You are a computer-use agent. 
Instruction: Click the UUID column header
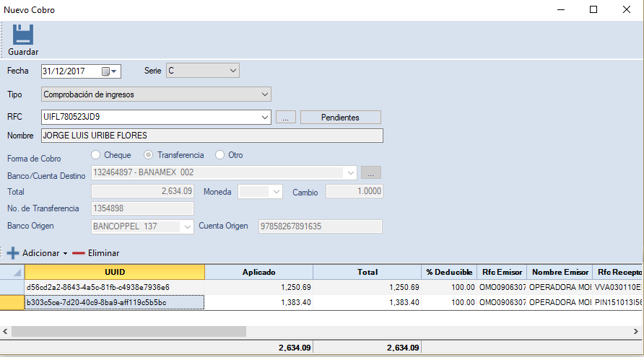point(114,272)
